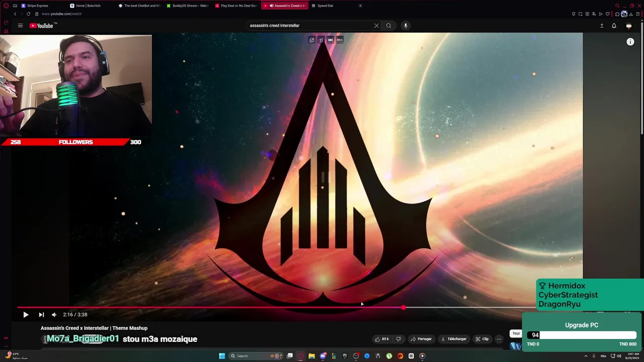The width and height of the screenshot is (644, 362).
Task: Switch to Play Deal or No Deal tab
Action: pos(236,6)
